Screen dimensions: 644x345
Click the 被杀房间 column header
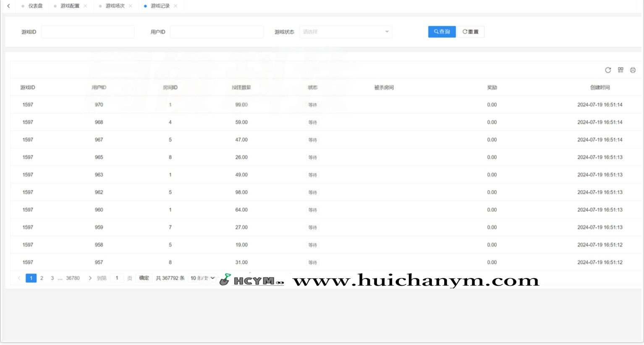[x=384, y=87]
